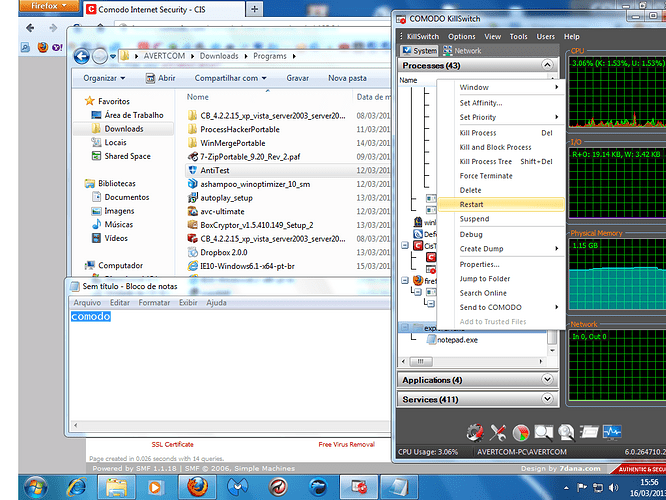Open the blue performance monitor icon
The width and height of the screenshot is (666, 500).
pyautogui.click(x=612, y=432)
